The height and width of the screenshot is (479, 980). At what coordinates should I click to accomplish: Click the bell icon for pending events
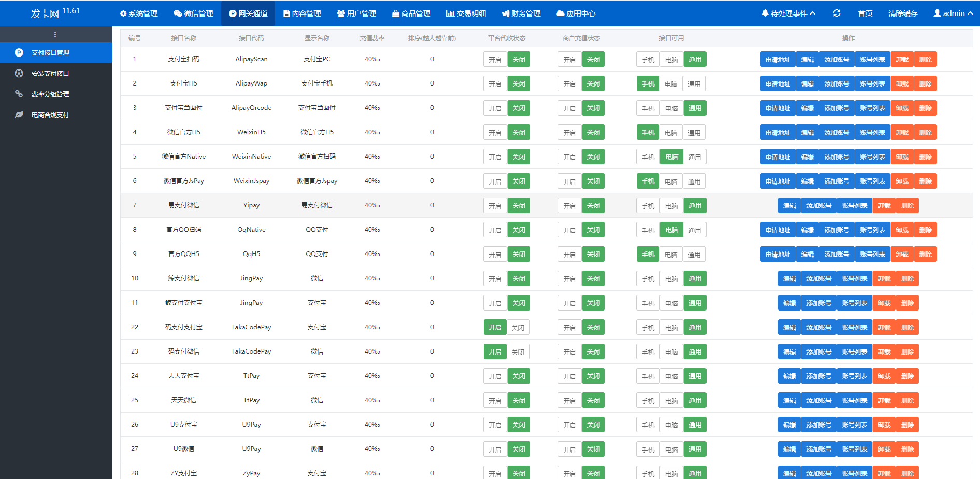(765, 13)
